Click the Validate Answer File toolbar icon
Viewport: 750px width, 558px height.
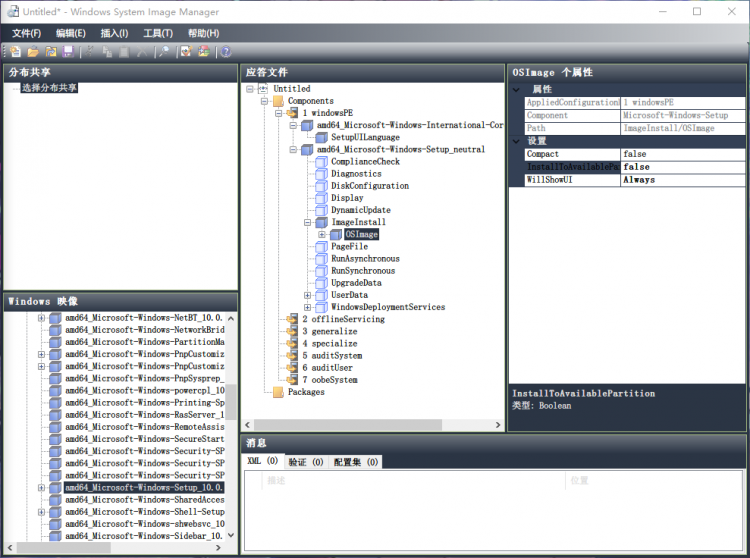click(186, 52)
